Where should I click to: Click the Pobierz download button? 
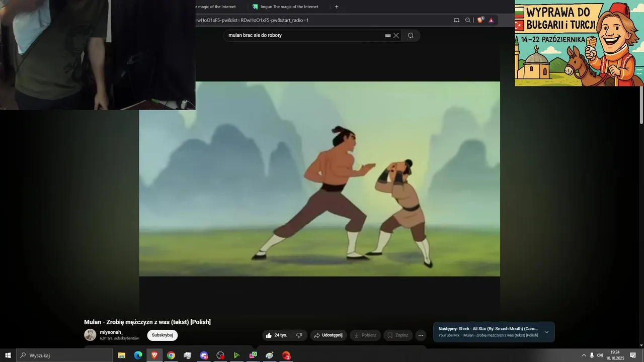[x=365, y=335]
